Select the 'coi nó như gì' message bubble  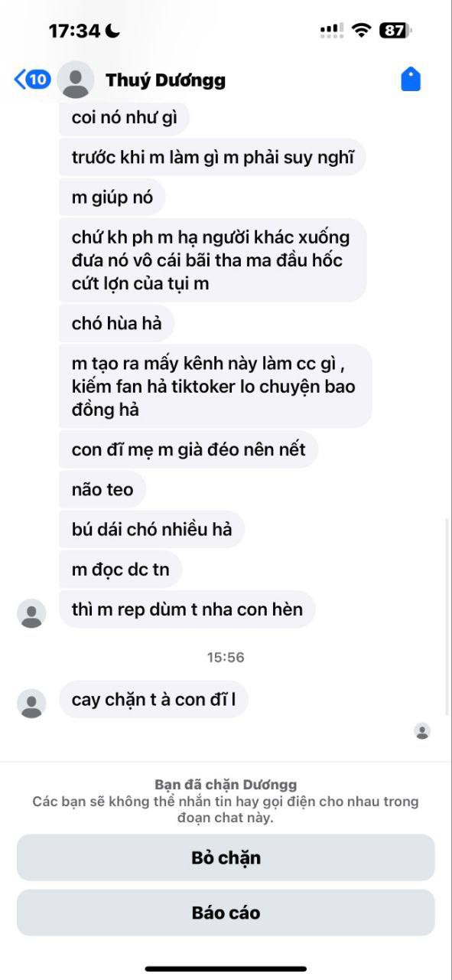click(x=124, y=119)
